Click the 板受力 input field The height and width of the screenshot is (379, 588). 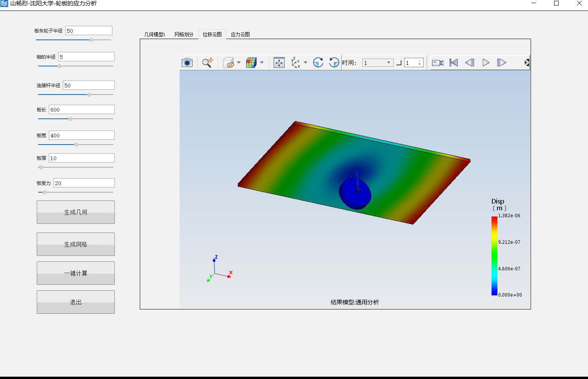84,183
